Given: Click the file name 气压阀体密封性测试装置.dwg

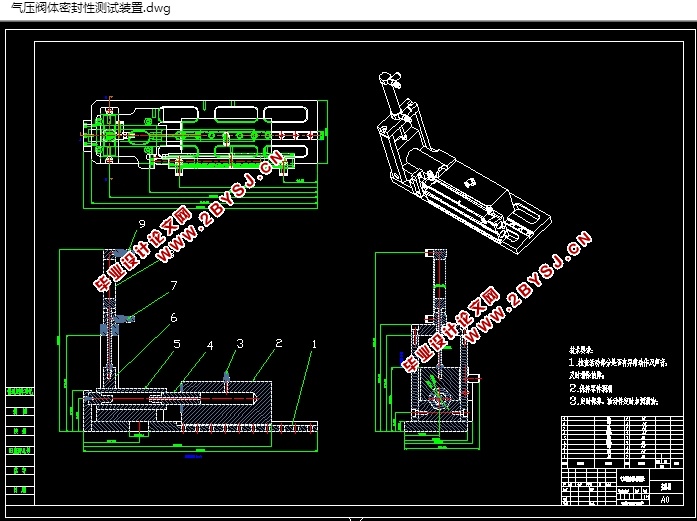Looking at the screenshot, I should click(90, 8).
